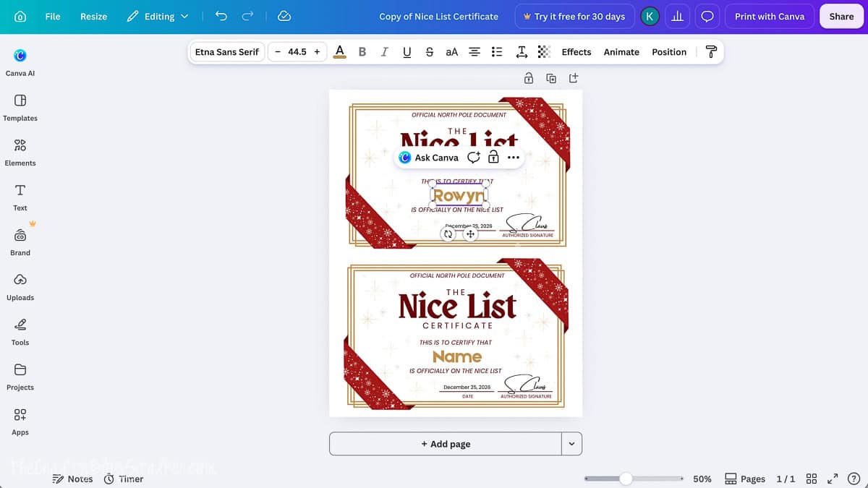Viewport: 868px width, 488px height.
Task: Open the Projects panel
Action: 20,376
